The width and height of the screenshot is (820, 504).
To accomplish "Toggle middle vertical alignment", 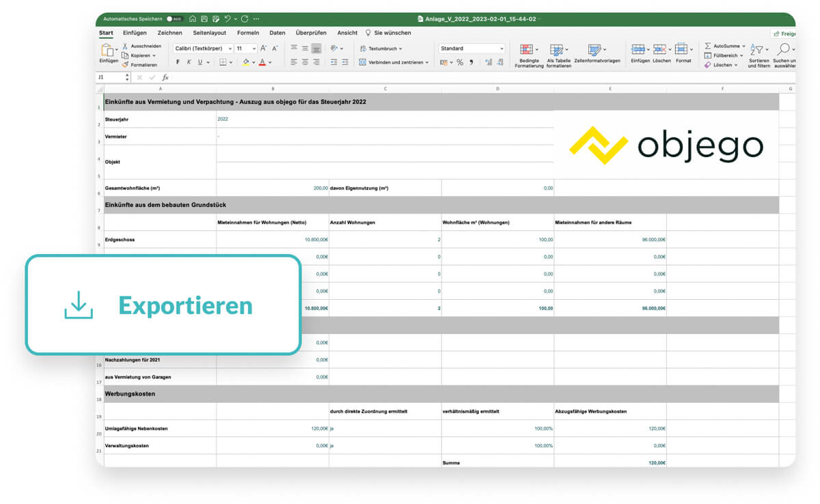I will [x=305, y=48].
